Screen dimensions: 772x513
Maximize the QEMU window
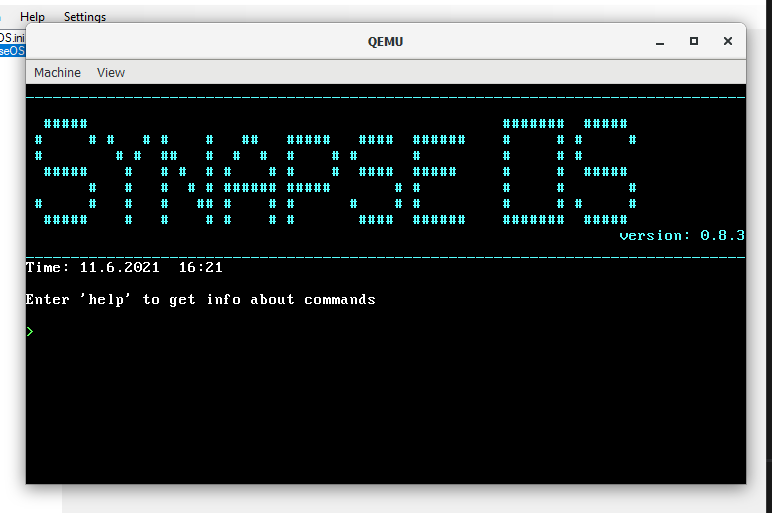click(694, 41)
